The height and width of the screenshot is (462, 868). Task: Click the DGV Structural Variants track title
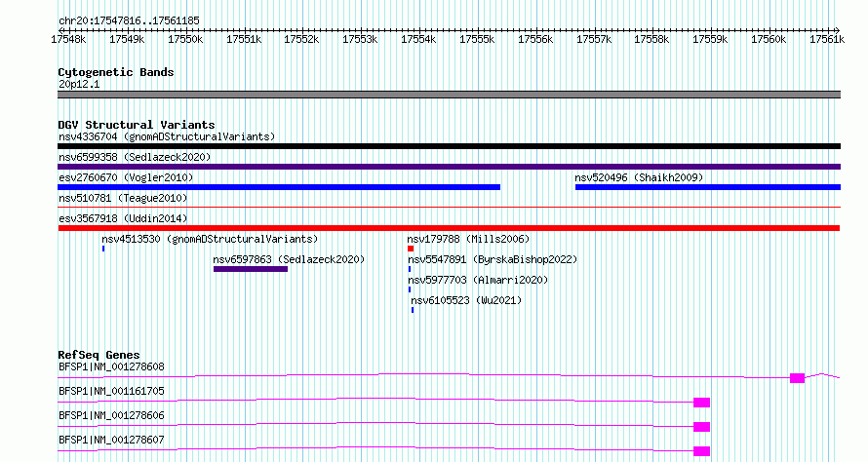coord(137,125)
